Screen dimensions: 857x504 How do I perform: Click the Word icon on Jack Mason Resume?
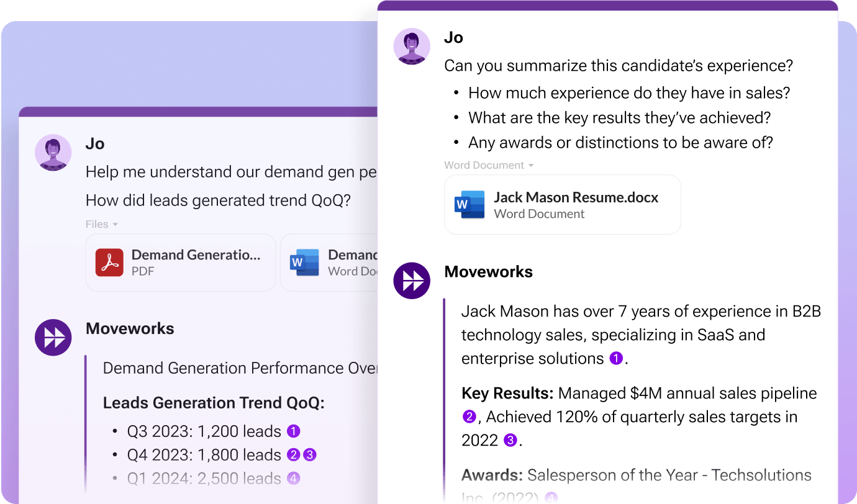(469, 205)
